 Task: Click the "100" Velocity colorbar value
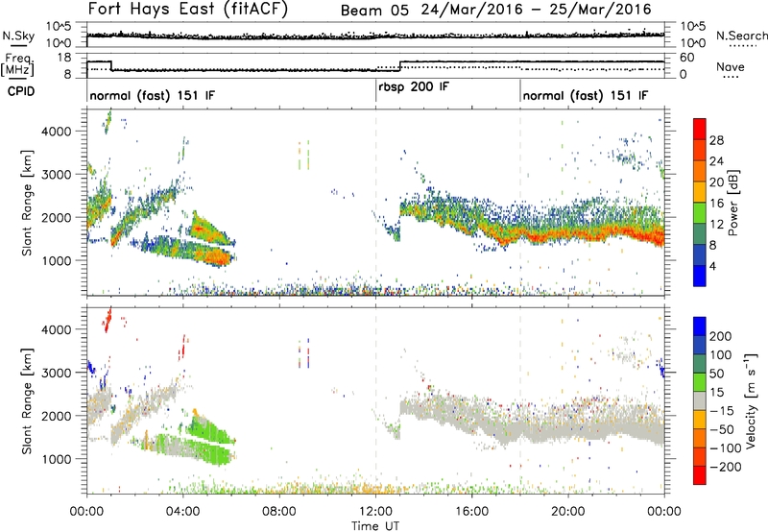pyautogui.click(x=721, y=355)
